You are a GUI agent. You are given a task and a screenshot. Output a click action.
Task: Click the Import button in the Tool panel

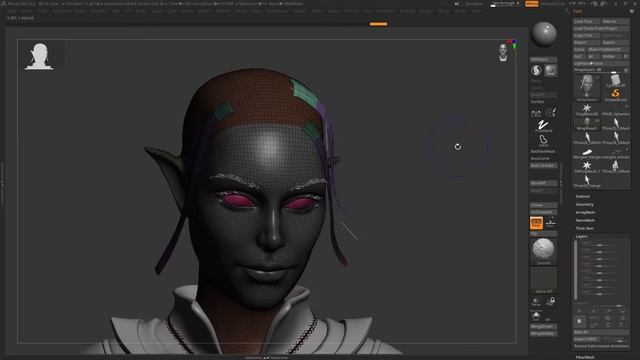pos(587,42)
